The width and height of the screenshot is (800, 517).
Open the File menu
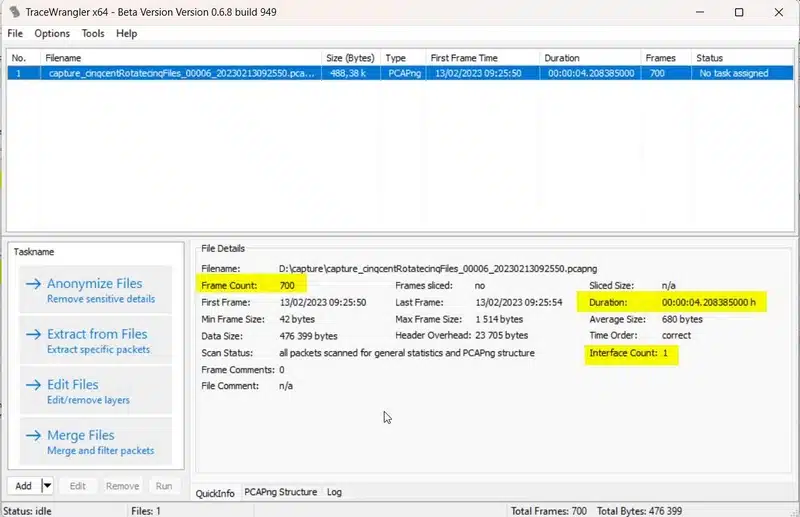coord(15,33)
